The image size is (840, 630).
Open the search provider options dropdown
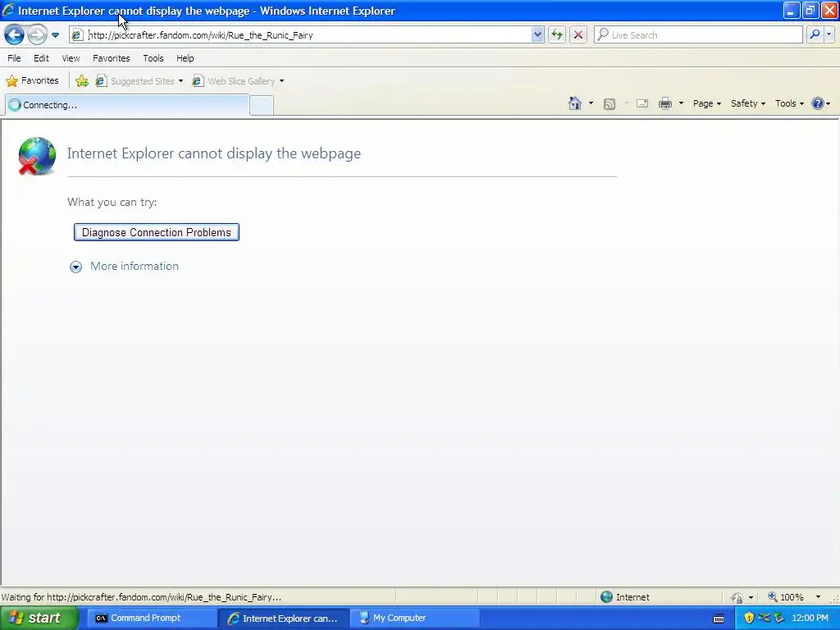tap(829, 34)
